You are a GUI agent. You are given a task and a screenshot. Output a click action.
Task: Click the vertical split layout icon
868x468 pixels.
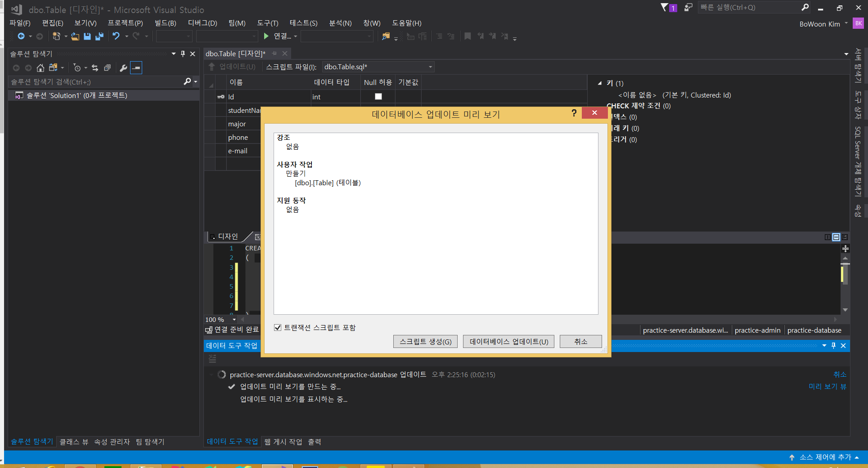828,237
